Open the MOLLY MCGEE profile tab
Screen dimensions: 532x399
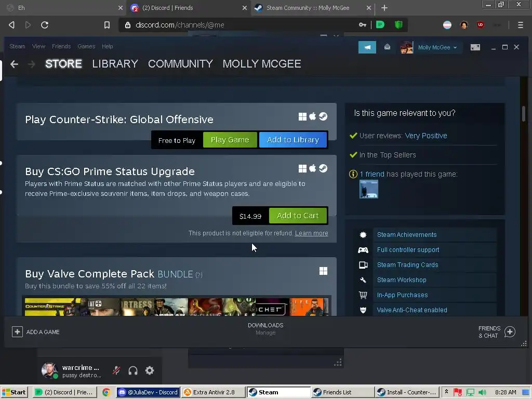262,64
